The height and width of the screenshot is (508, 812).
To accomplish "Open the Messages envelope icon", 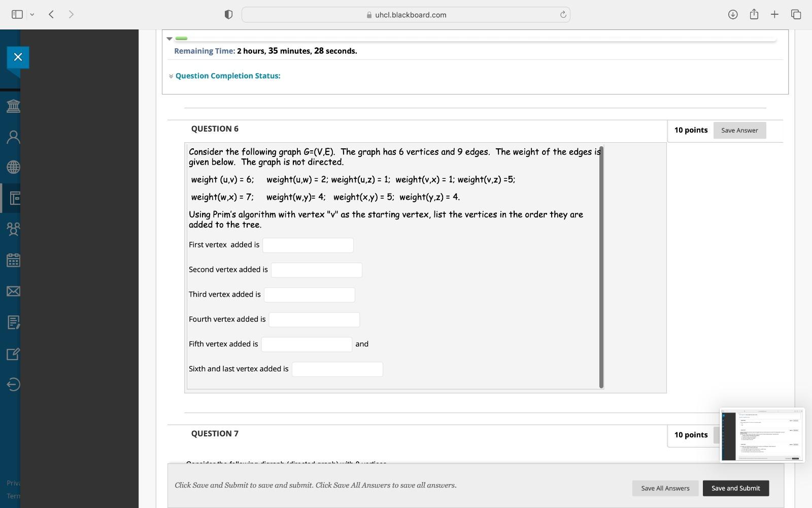I will pyautogui.click(x=13, y=291).
